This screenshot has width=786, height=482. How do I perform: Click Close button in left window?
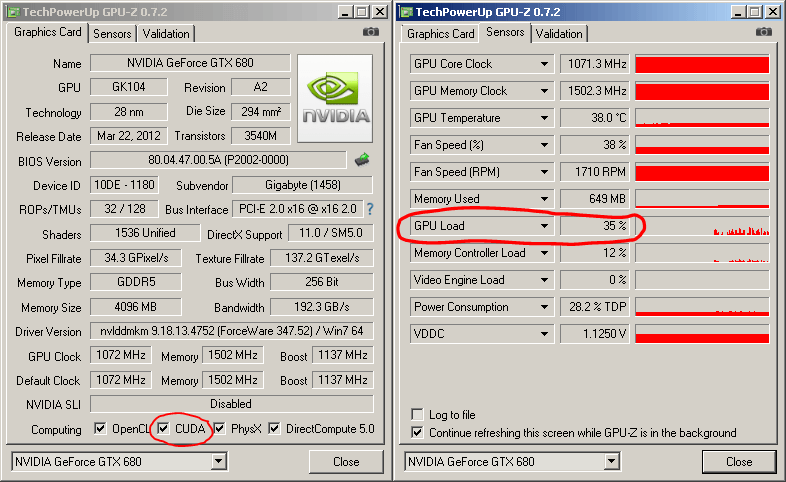346,461
